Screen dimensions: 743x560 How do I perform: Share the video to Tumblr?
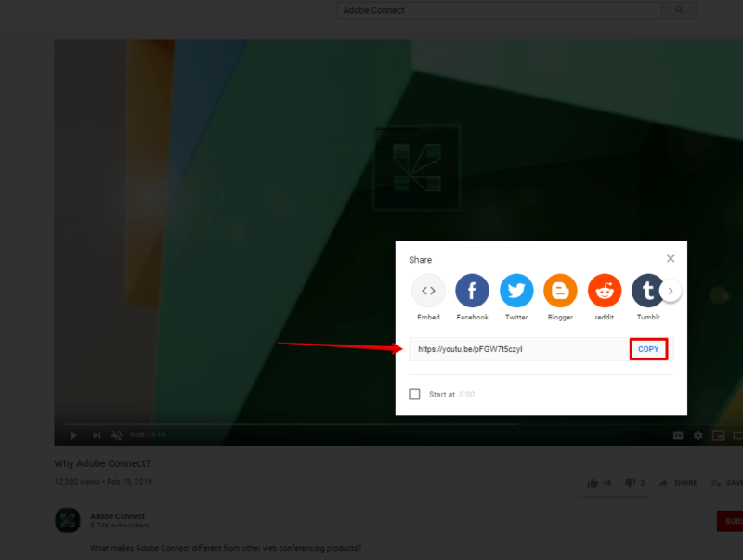coord(646,291)
